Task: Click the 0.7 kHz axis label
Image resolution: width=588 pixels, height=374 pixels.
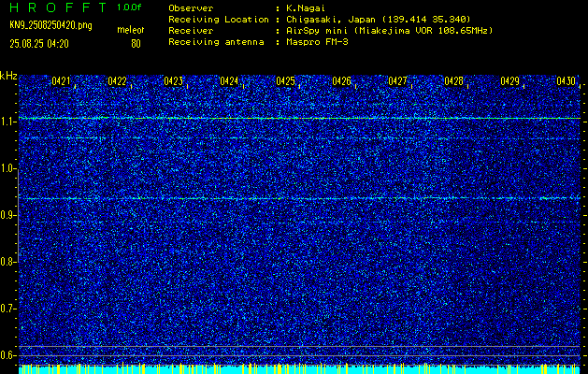Action: (x=7, y=309)
